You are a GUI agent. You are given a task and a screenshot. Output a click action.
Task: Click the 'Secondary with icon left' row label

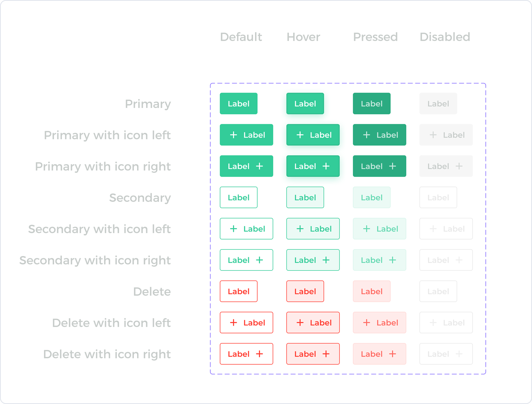click(x=100, y=229)
